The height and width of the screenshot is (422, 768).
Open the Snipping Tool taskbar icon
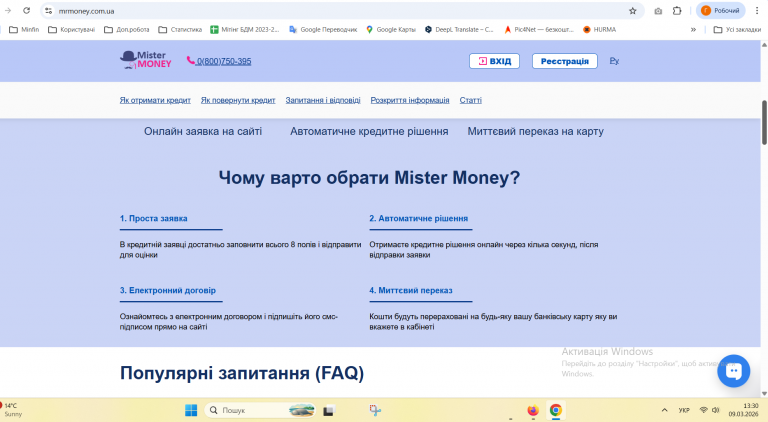[x=375, y=410]
